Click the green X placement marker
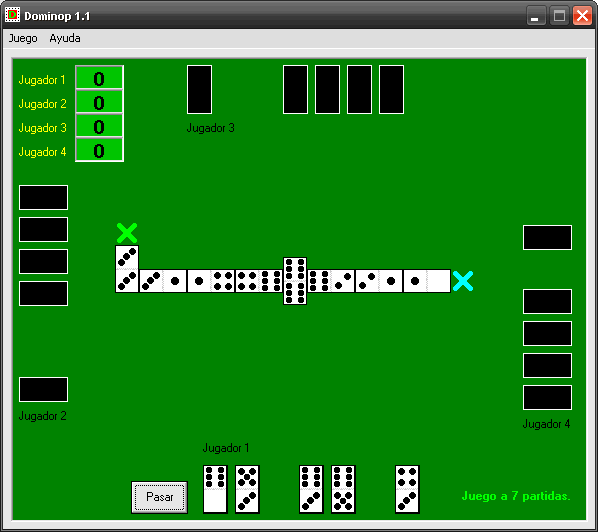 (x=127, y=233)
